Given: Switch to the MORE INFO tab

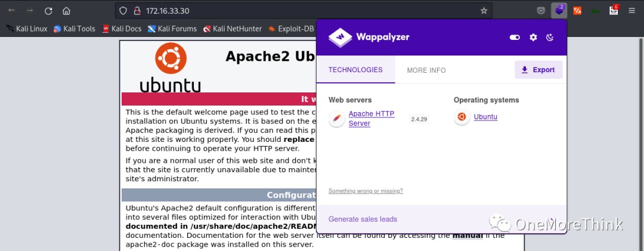Looking at the screenshot, I should point(426,70).
